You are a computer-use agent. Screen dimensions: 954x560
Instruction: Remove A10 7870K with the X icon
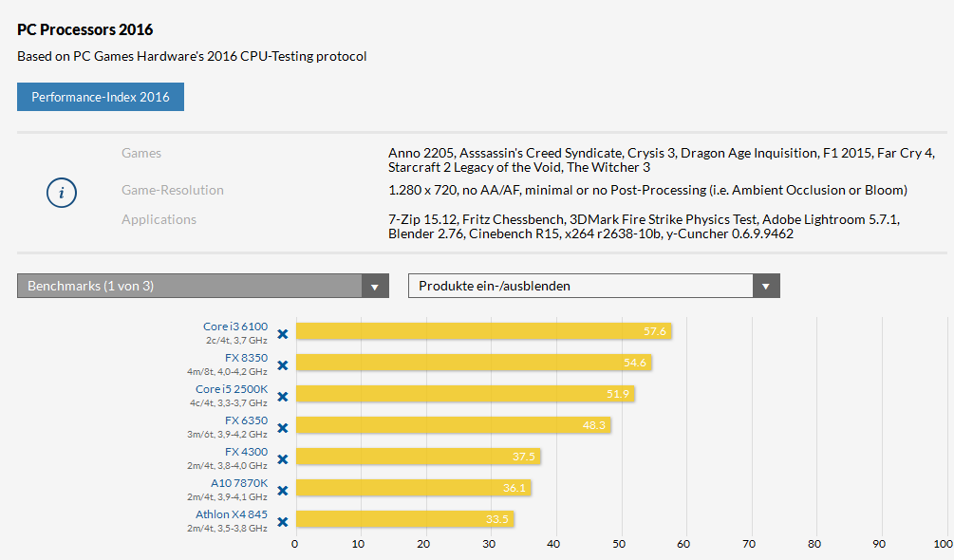click(282, 491)
